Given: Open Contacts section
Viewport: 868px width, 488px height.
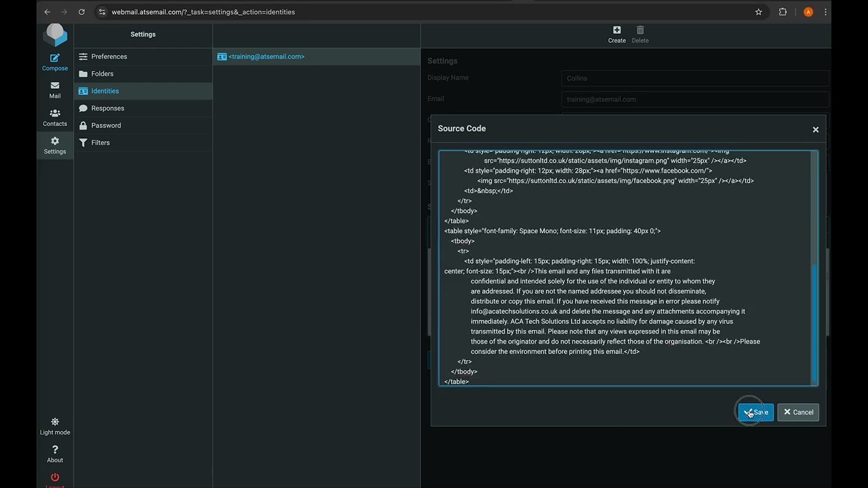Looking at the screenshot, I should click(55, 118).
